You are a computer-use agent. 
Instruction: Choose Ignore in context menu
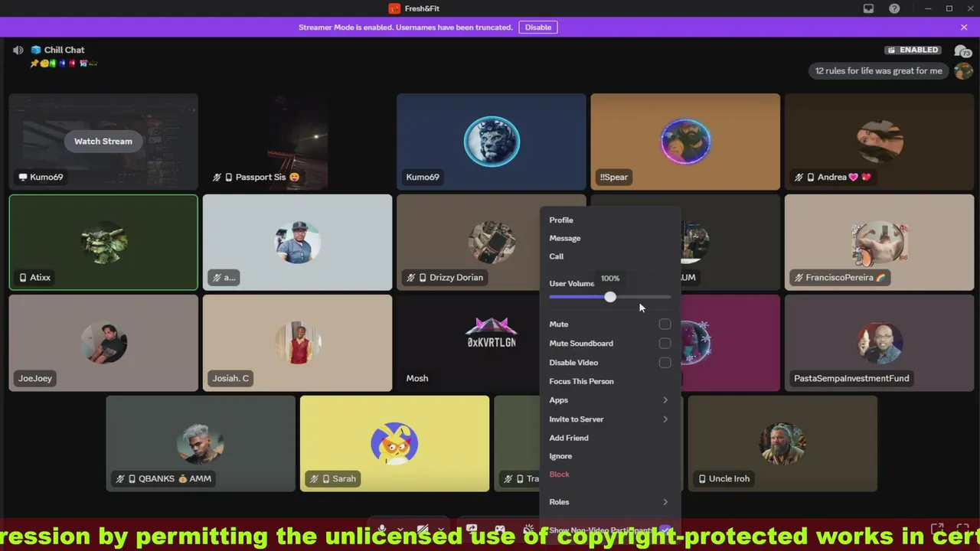[x=609, y=456]
